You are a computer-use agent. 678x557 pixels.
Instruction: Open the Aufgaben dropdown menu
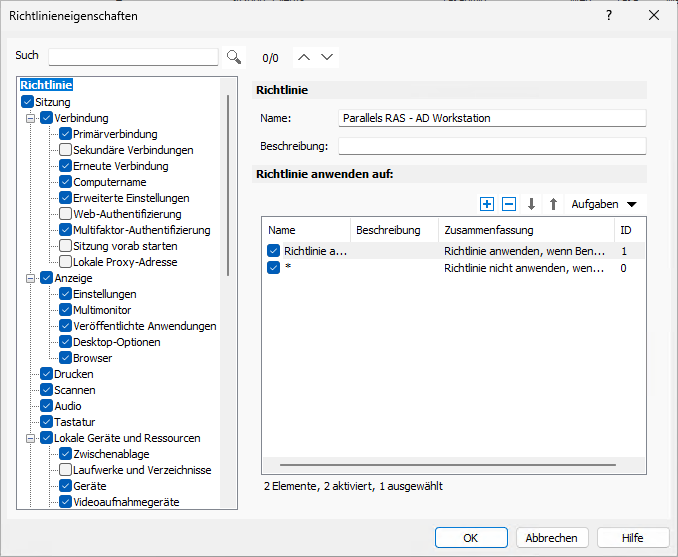tap(603, 204)
